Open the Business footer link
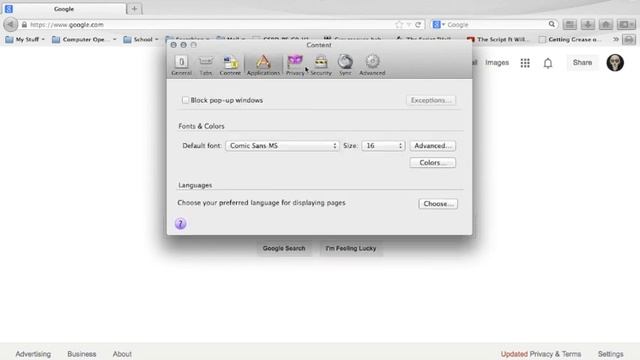640x360 pixels. click(82, 354)
